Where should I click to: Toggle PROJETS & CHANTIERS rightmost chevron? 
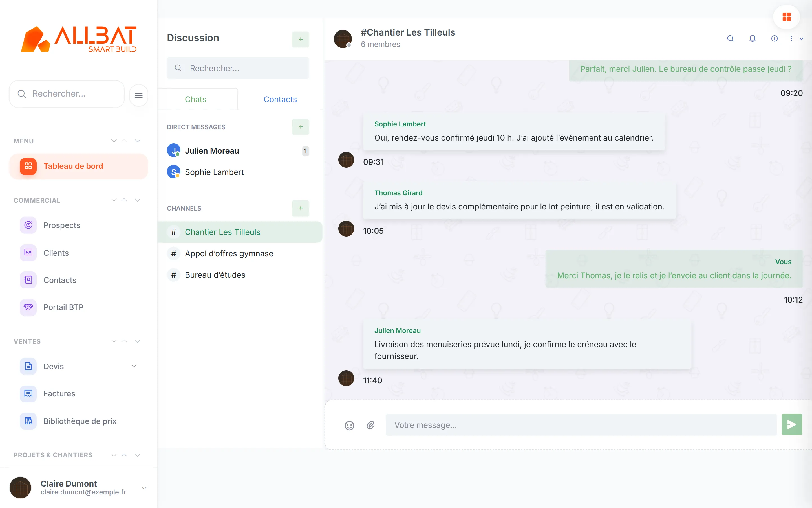[138, 455]
